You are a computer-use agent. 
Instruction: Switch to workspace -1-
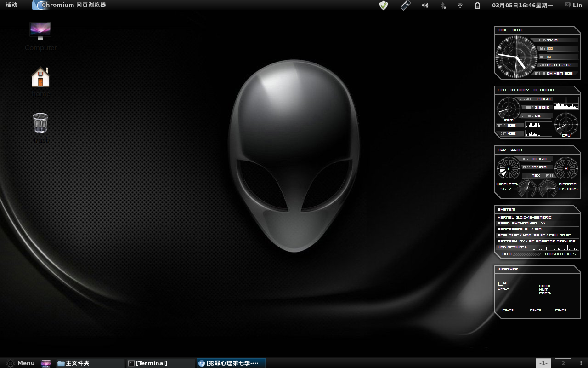(543, 363)
